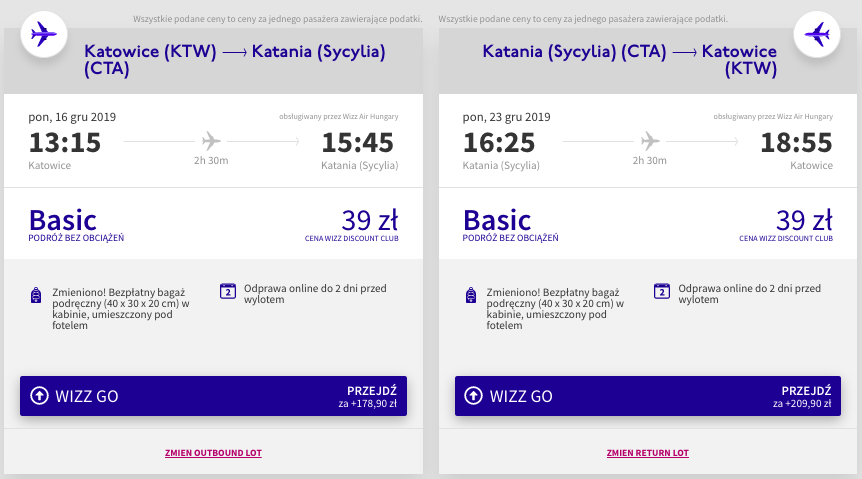Image resolution: width=862 pixels, height=479 pixels.
Task: Click the date pon, 23 gru 2019
Action: pyautogui.click(x=506, y=117)
